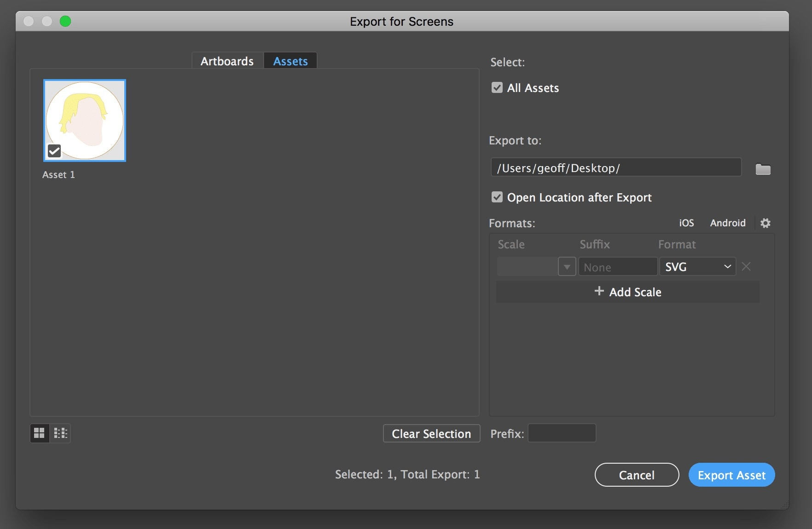Open the SVG format dropdown
This screenshot has height=529, width=812.
click(x=727, y=266)
